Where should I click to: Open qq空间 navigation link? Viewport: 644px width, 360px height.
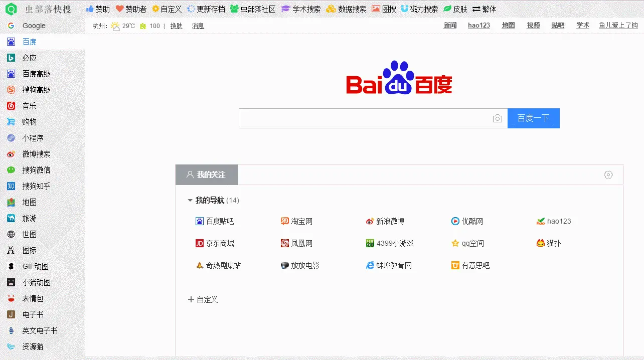[468, 243]
